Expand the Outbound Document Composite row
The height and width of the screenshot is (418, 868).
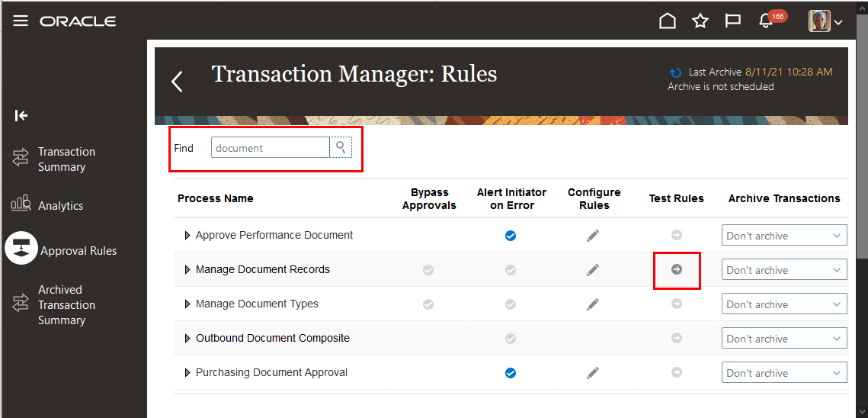[x=187, y=339]
